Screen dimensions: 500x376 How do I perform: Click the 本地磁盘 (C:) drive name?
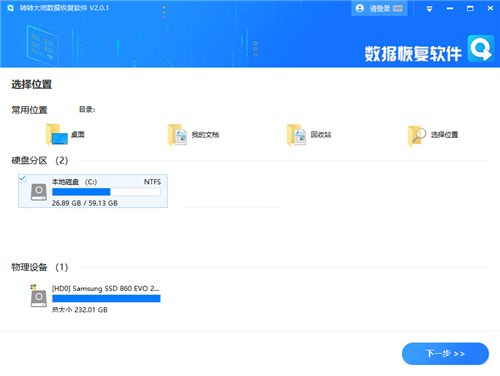pos(74,182)
